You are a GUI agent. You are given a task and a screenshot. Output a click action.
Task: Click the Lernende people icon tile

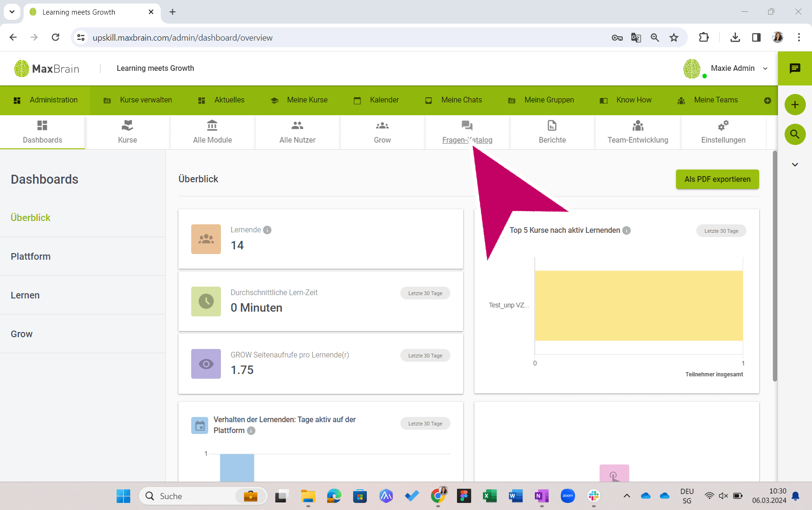206,239
